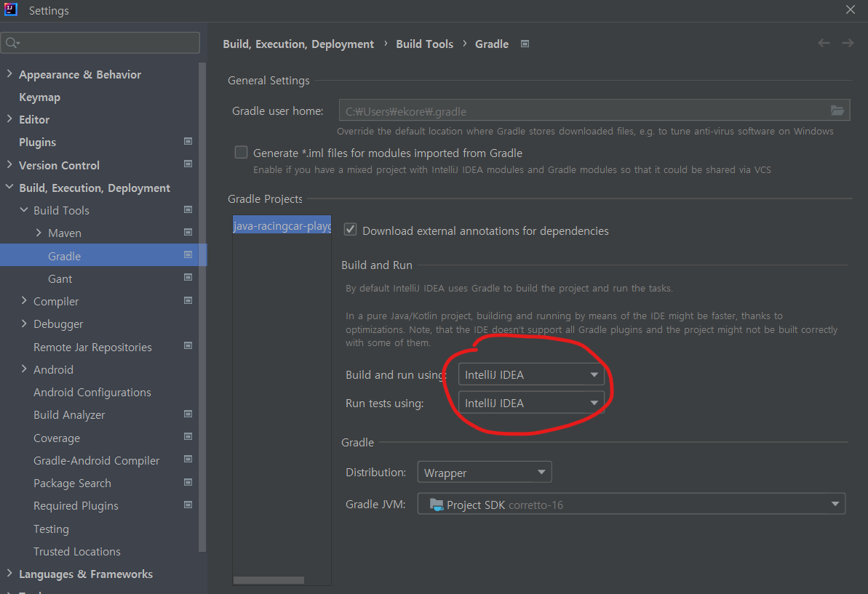Click project icon on Gradle-Android Compiler row
Viewport: 868px width, 594px height.
coord(188,459)
